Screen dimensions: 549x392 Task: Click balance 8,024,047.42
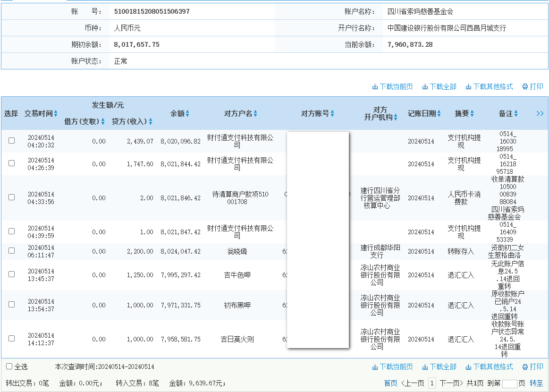181,251
